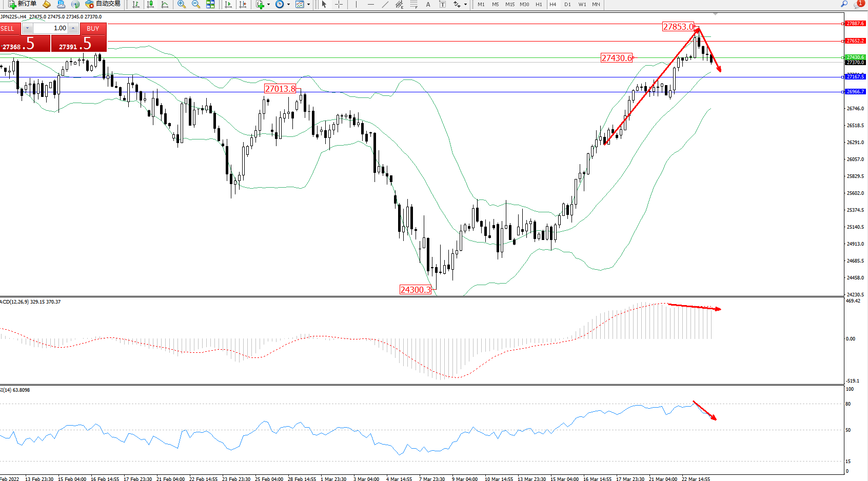Viewport: 868px width, 481px height.
Task: Switch to the D1 timeframe
Action: click(x=567, y=4)
